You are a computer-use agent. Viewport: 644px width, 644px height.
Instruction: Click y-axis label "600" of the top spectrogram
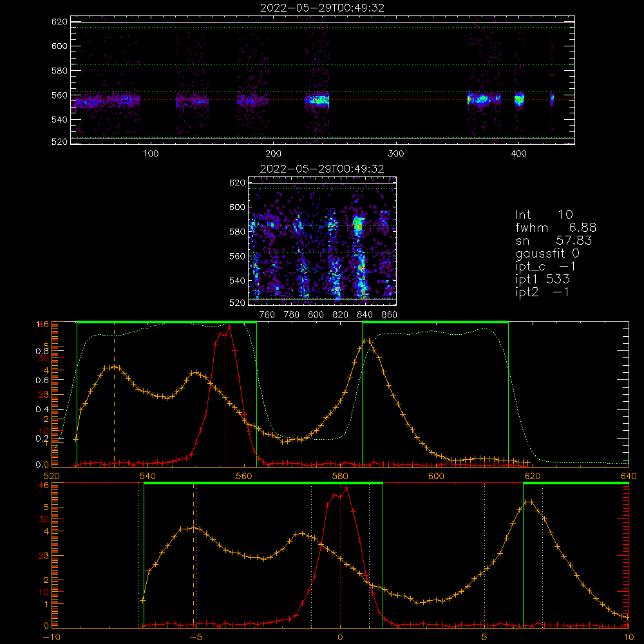59,46
